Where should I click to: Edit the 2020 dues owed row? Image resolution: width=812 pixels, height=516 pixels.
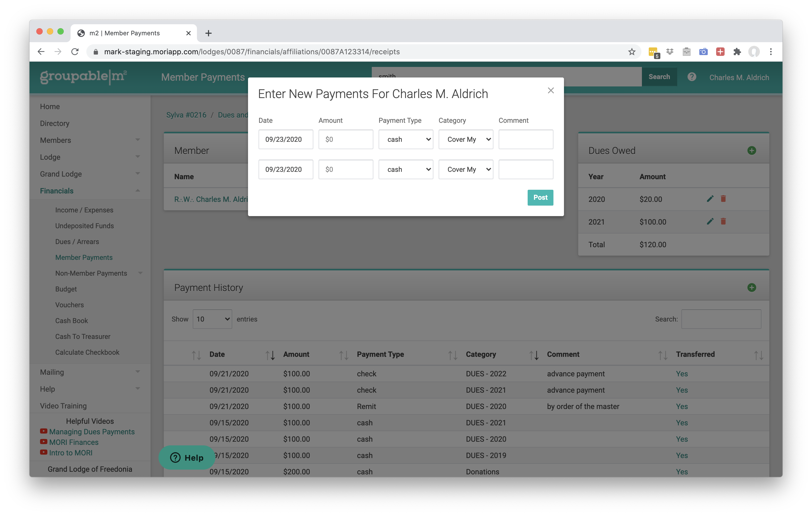[710, 199]
